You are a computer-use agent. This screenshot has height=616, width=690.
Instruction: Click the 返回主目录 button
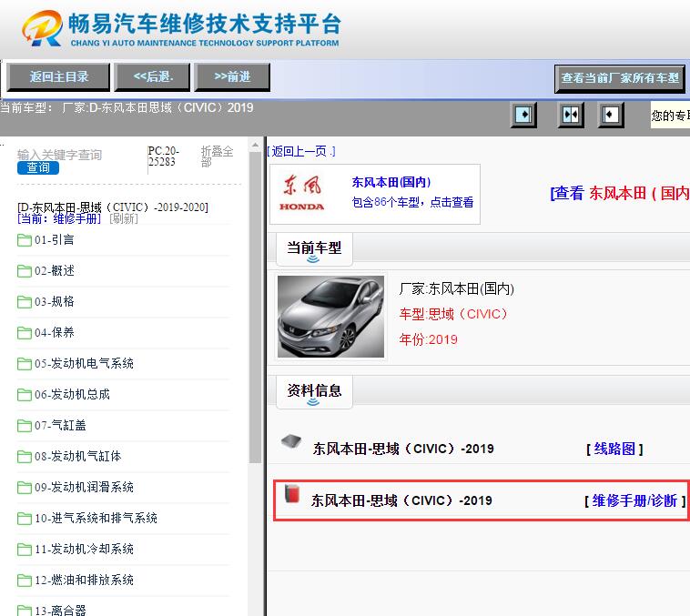pyautogui.click(x=58, y=77)
